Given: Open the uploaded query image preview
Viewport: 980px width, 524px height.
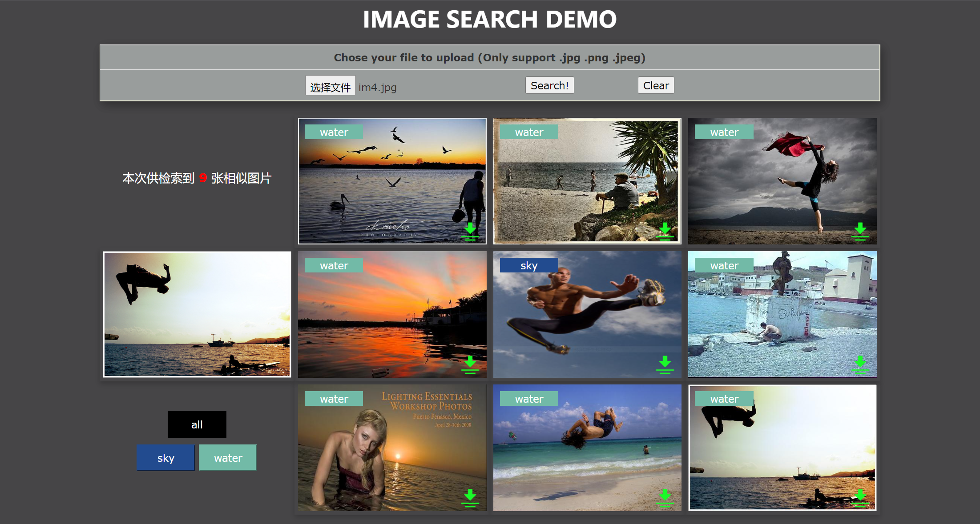Looking at the screenshot, I should (x=197, y=314).
